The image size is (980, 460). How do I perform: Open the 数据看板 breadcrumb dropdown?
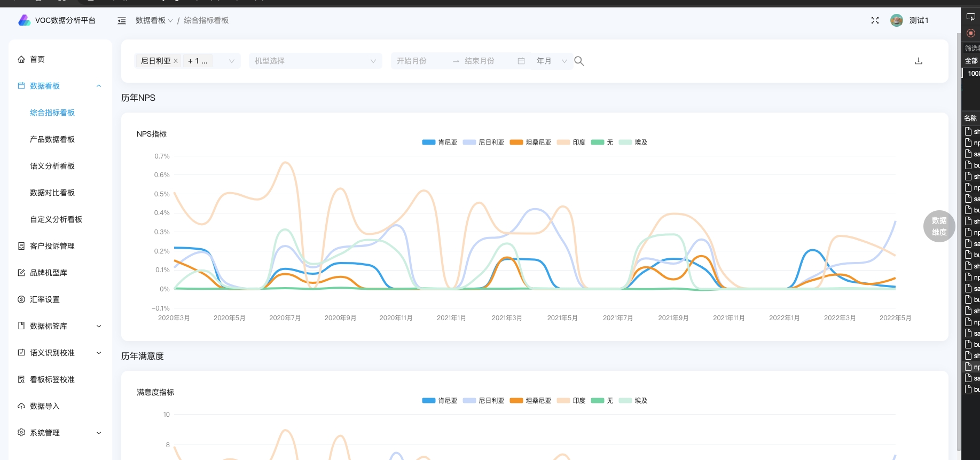click(154, 20)
